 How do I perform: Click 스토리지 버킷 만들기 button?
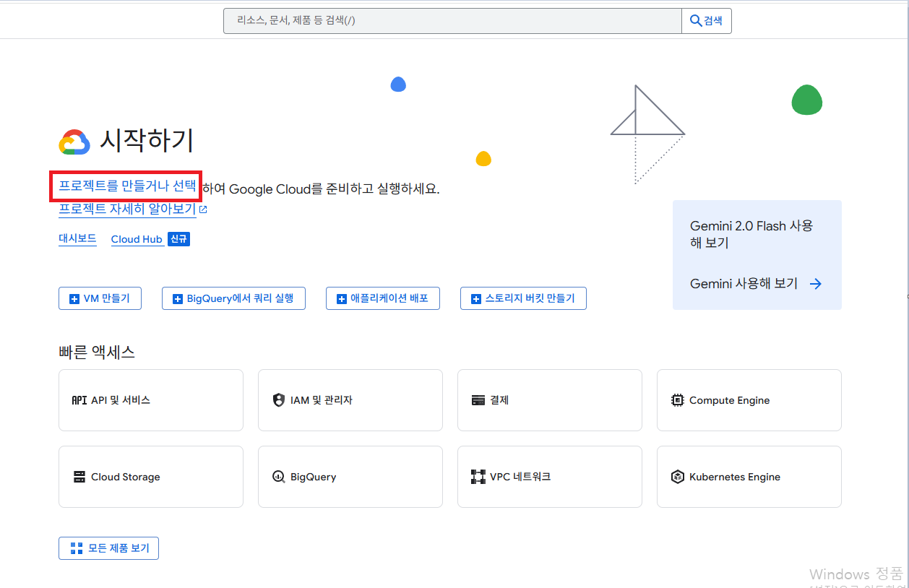pos(523,298)
